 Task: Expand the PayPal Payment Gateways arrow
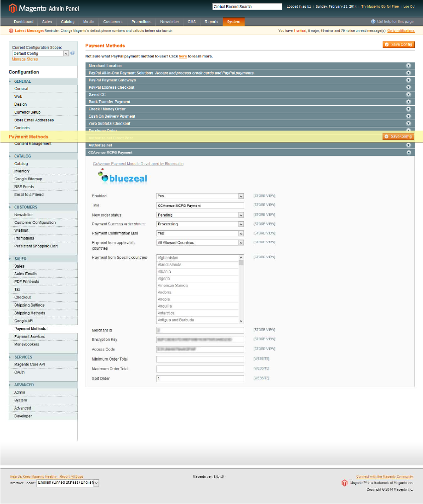[x=409, y=80]
